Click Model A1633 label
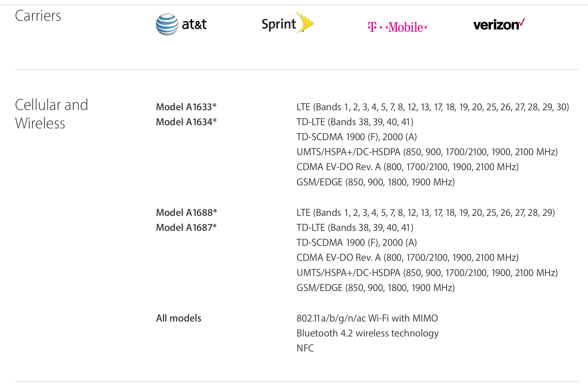588x388 pixels. click(x=186, y=107)
